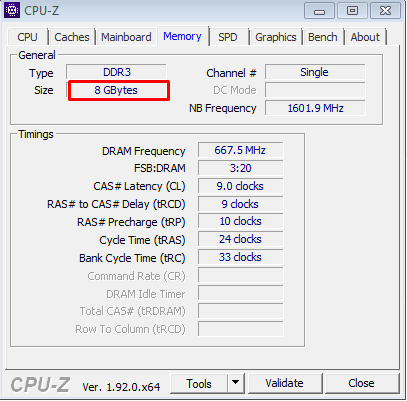Click the DRAM Frequency value field

pyautogui.click(x=240, y=150)
